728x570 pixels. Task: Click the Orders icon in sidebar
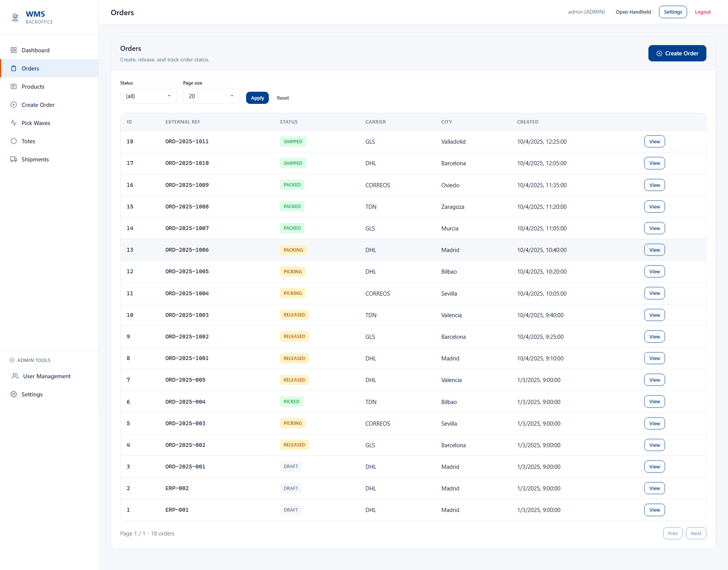[14, 68]
